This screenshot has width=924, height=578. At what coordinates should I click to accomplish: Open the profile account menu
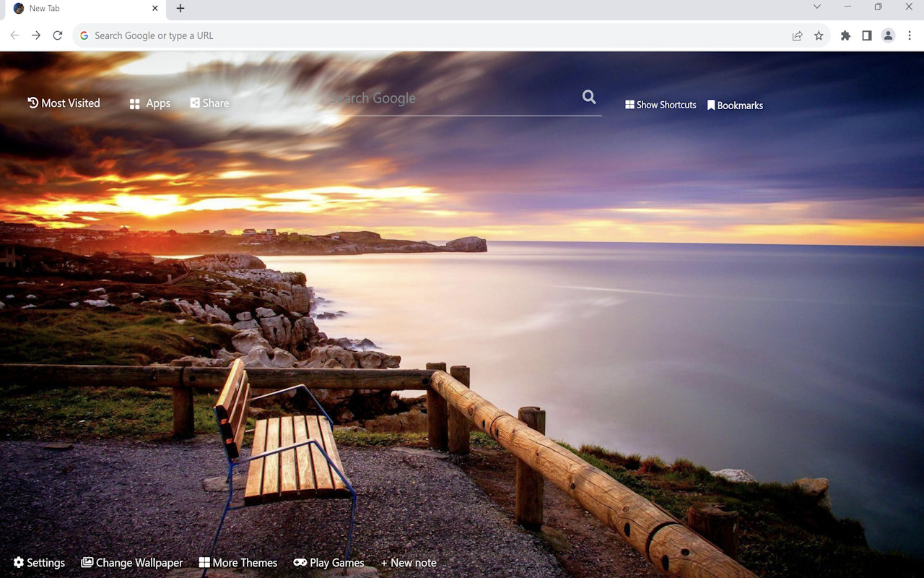[888, 35]
